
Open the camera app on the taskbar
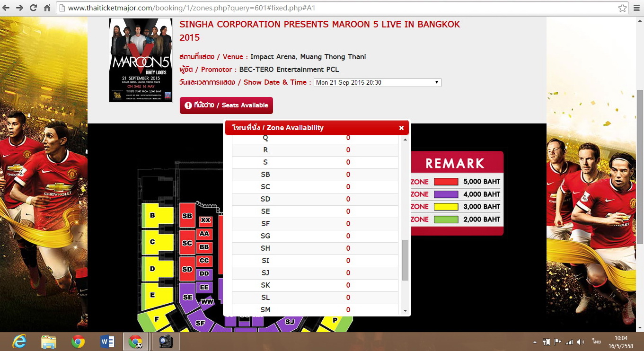coord(166,341)
